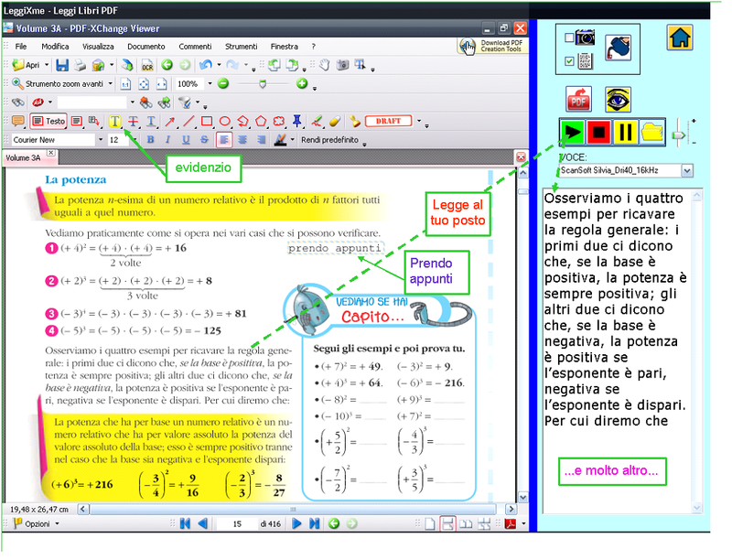Select the Pencil drawing tool
The image size is (732, 560).
point(317,122)
